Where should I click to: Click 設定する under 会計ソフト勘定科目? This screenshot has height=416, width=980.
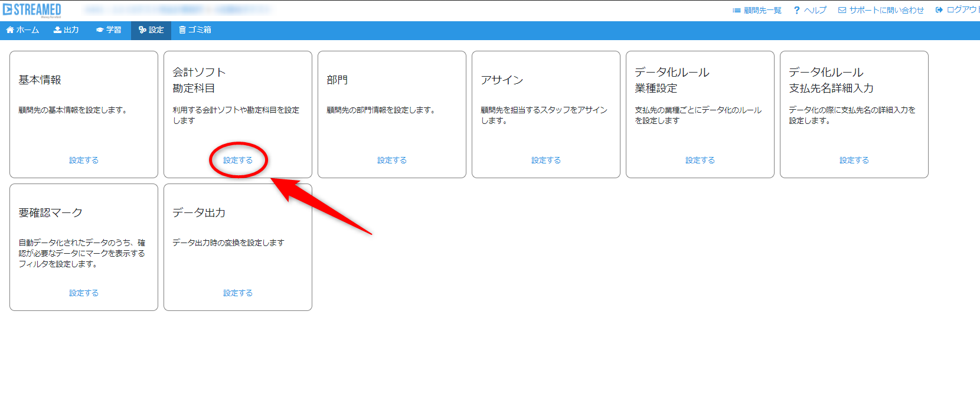point(238,160)
